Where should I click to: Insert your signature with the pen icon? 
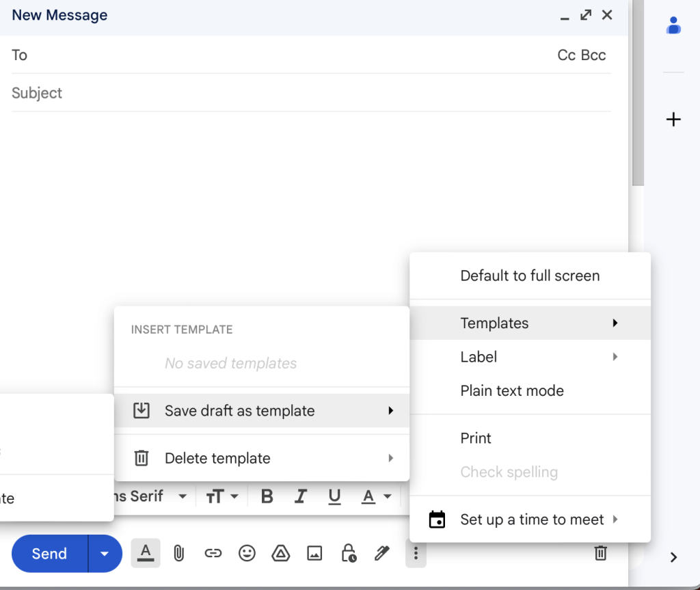381,554
